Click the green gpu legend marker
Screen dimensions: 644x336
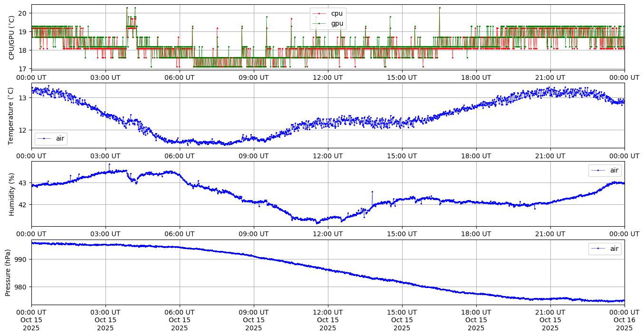[x=319, y=23]
